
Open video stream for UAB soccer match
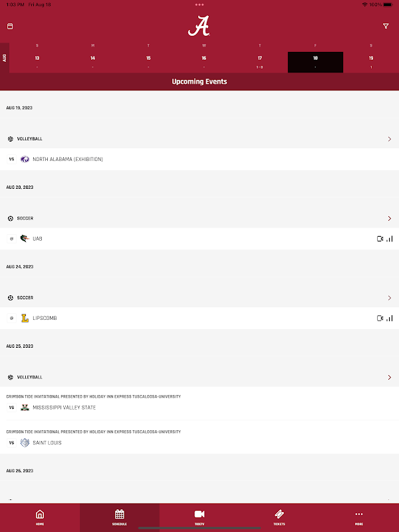[x=380, y=239]
